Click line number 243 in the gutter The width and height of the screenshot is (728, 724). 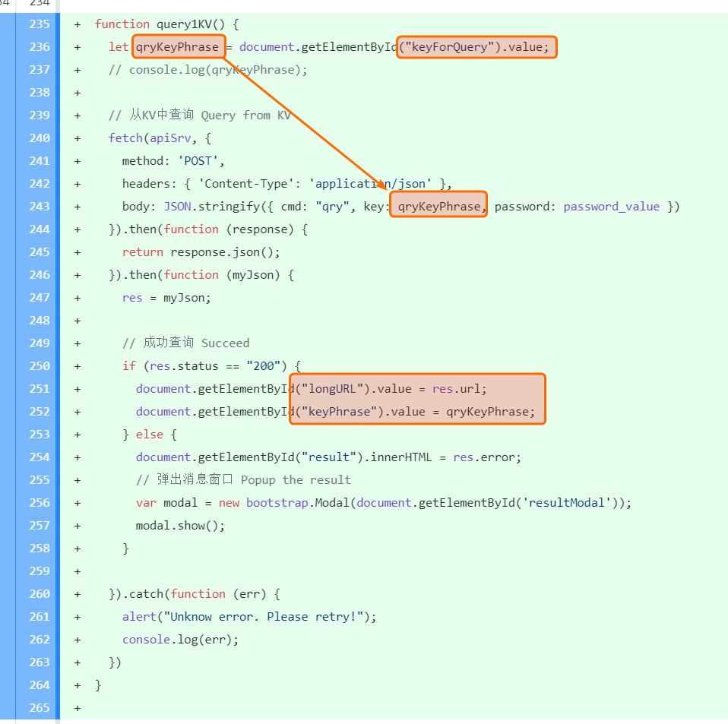pos(40,207)
